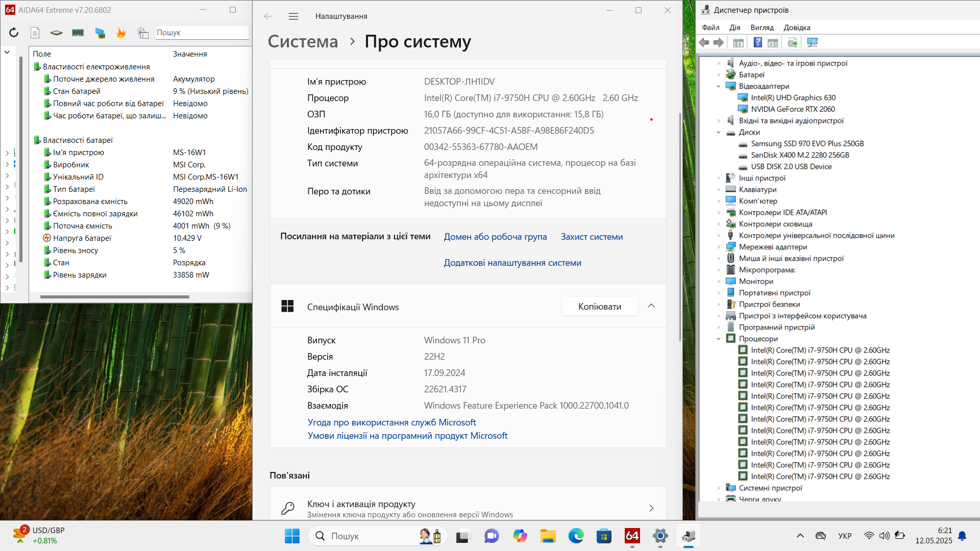Click the Settings window vertical scrollbar

(x=679, y=227)
